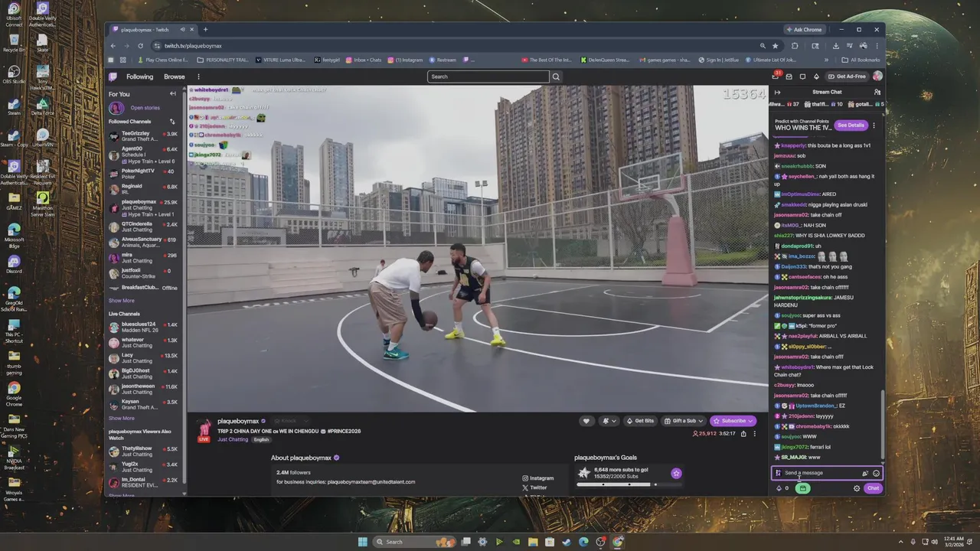Click the Get Bits diamond icon in the Twitch header
The width and height of the screenshot is (980, 551).
pos(816,77)
